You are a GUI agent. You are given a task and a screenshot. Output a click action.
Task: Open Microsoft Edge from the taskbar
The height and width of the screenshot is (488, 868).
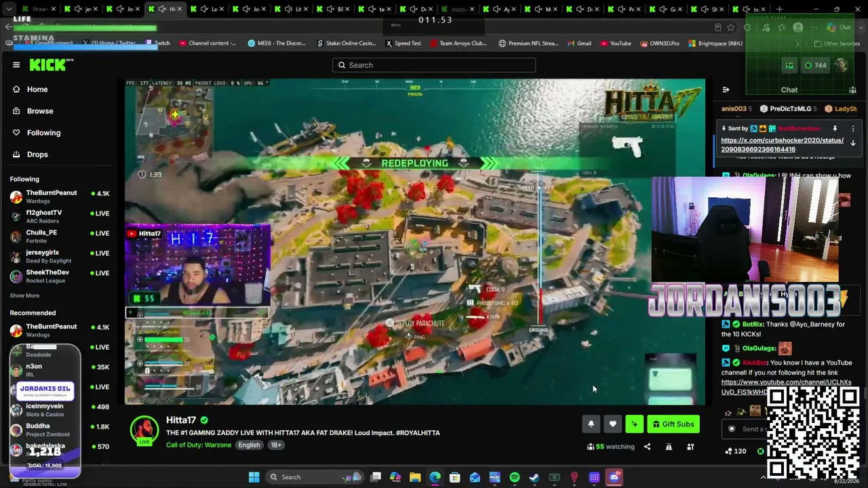[x=435, y=477]
